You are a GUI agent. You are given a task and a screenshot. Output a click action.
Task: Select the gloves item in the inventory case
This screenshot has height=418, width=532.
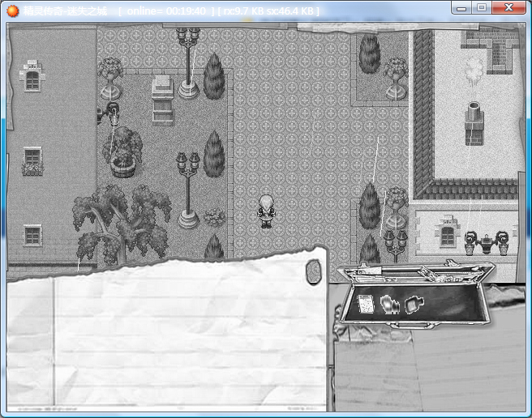389,304
